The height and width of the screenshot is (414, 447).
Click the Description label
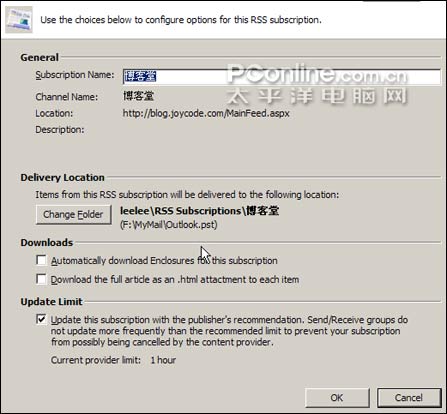60,129
